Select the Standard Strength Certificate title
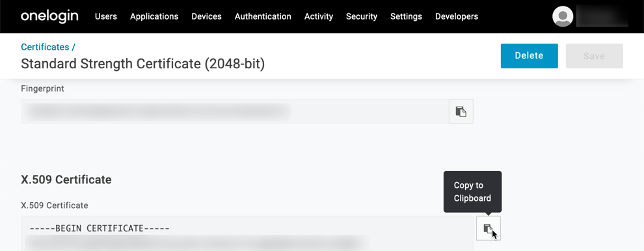The height and width of the screenshot is (251, 644). point(143,64)
